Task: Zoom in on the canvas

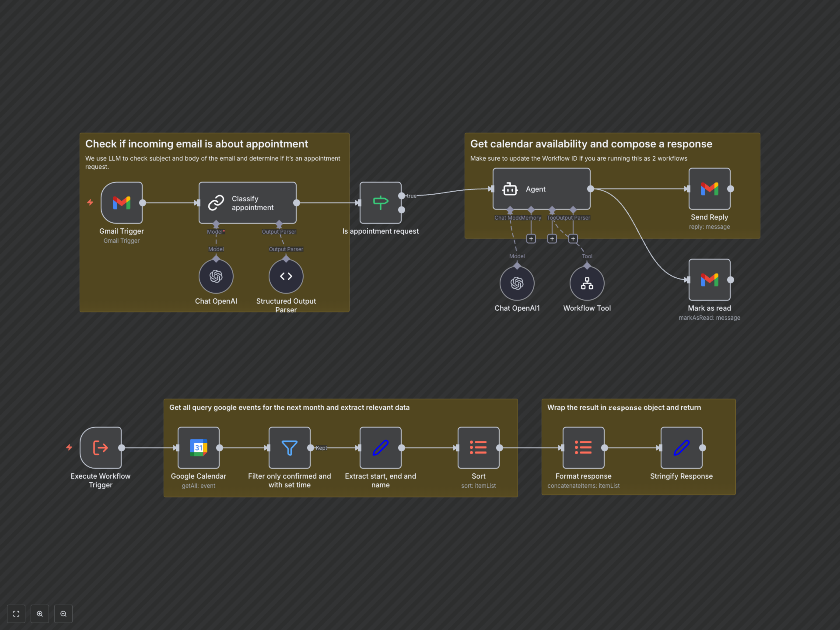Action: click(40, 614)
